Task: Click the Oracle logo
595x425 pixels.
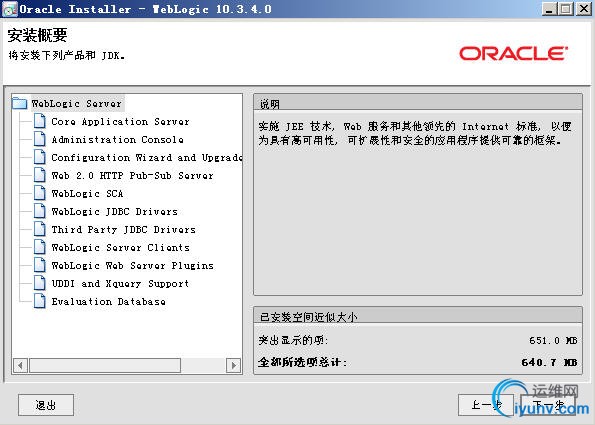Action: pos(513,54)
